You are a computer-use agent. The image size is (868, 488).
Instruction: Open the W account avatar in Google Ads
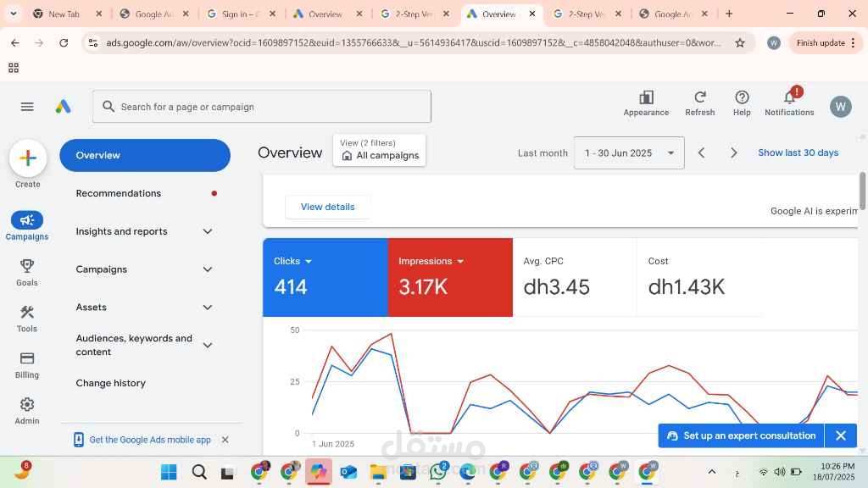tap(840, 107)
